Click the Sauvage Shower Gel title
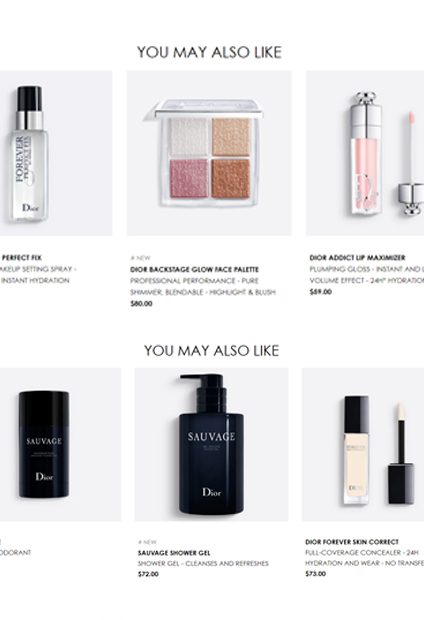 coord(174,553)
